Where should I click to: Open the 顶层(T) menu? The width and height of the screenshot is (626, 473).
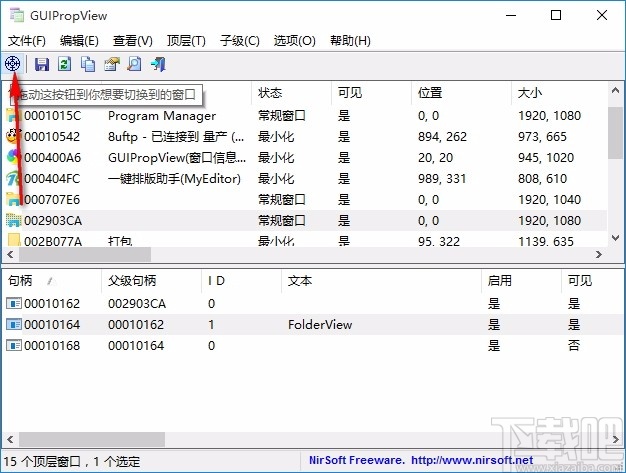(x=186, y=41)
